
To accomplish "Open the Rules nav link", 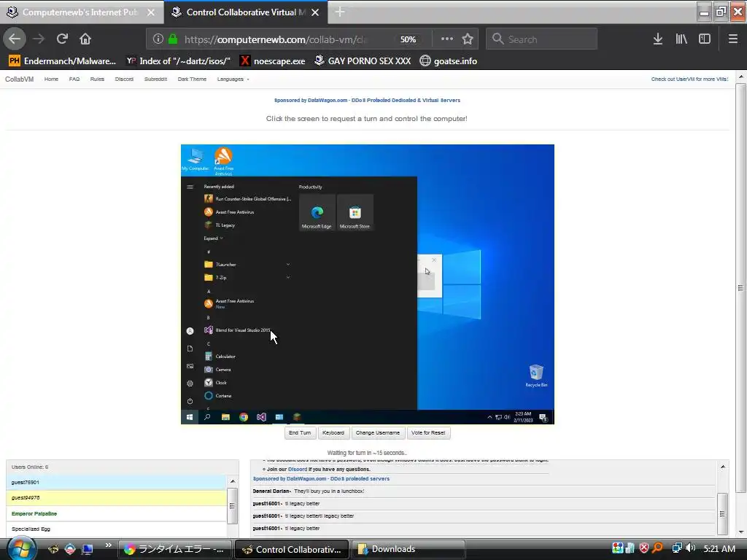I will 97,79.
